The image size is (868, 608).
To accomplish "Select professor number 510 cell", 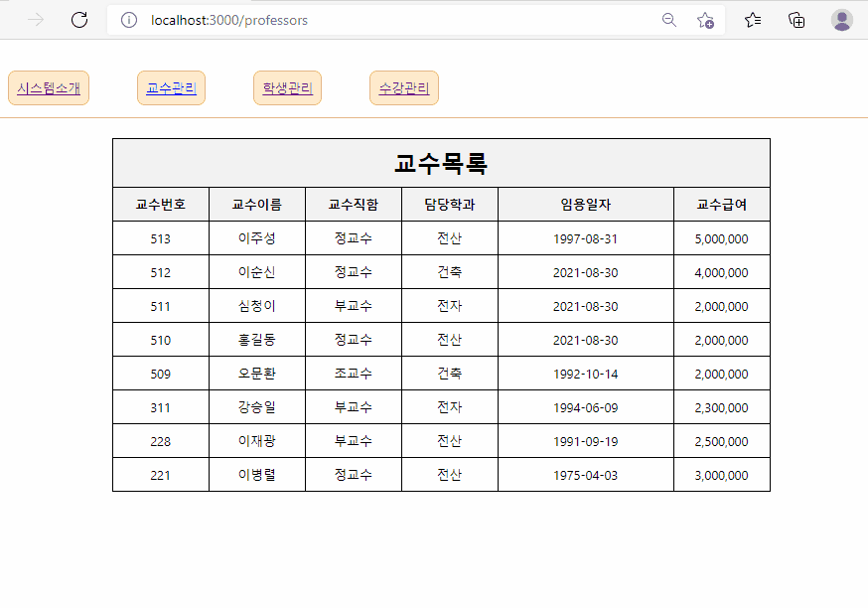I will 161,340.
